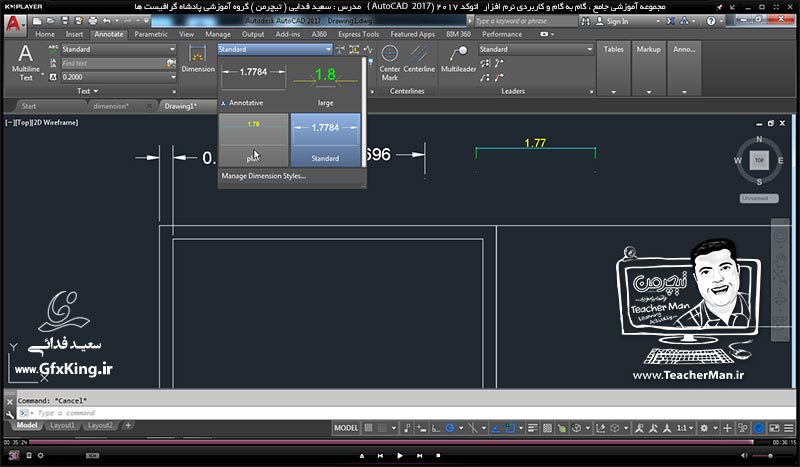Toggle snap mode in status bar
Viewport: 800px width, 467px height.
[382, 428]
